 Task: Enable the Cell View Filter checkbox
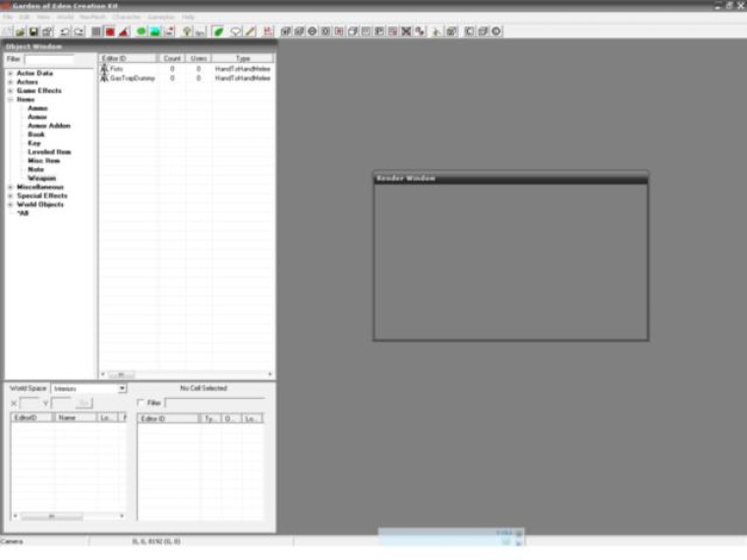pyautogui.click(x=141, y=403)
